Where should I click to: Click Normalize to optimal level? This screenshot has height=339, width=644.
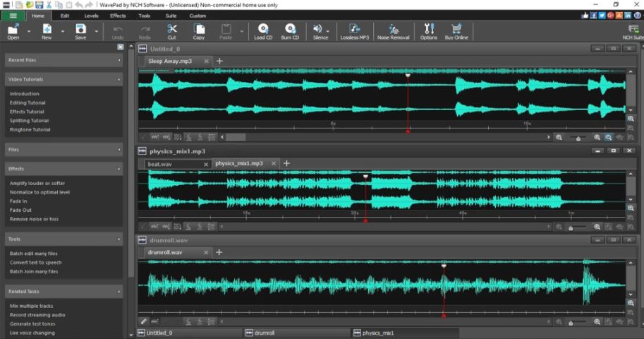click(40, 192)
